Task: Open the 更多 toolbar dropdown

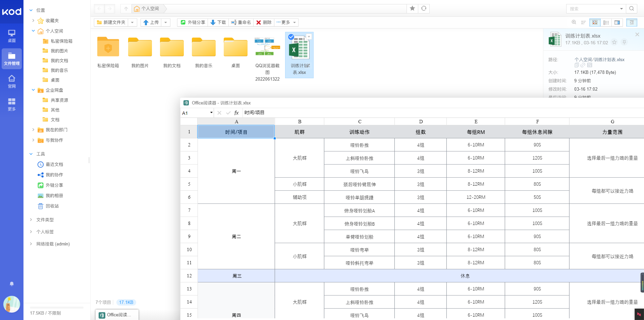Action: (286, 22)
